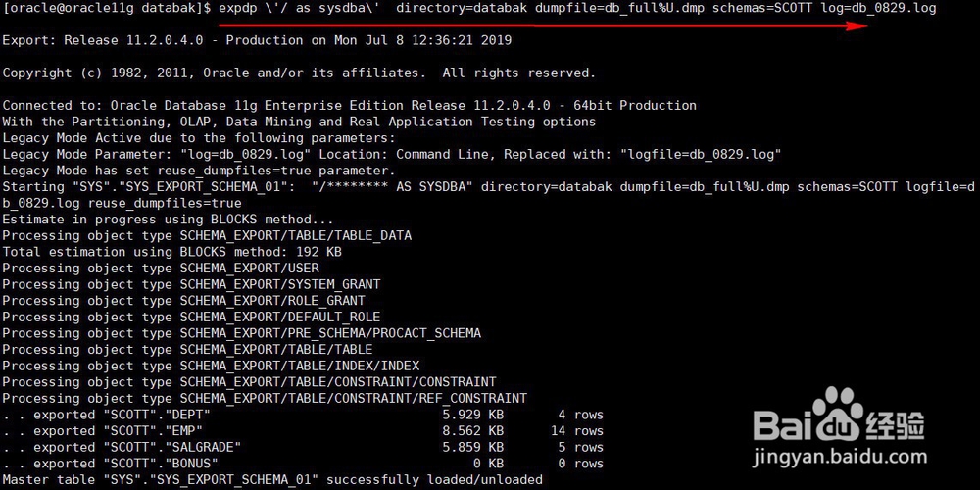
Task: Click the '14 rows' count
Action: (577, 430)
